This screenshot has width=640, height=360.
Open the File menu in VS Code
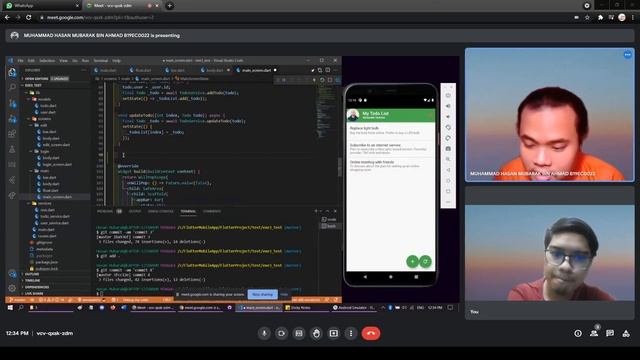click(x=20, y=60)
